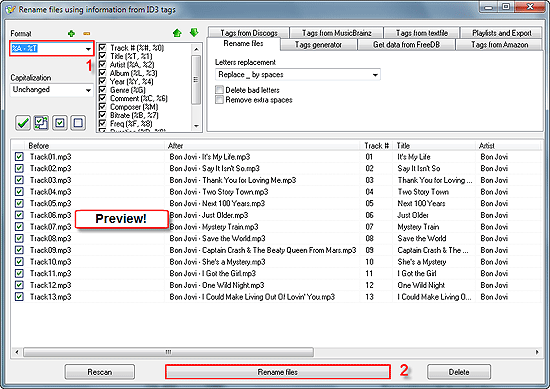Click the Format pattern text field
Viewport: 550px width, 389px height.
[x=47, y=49]
